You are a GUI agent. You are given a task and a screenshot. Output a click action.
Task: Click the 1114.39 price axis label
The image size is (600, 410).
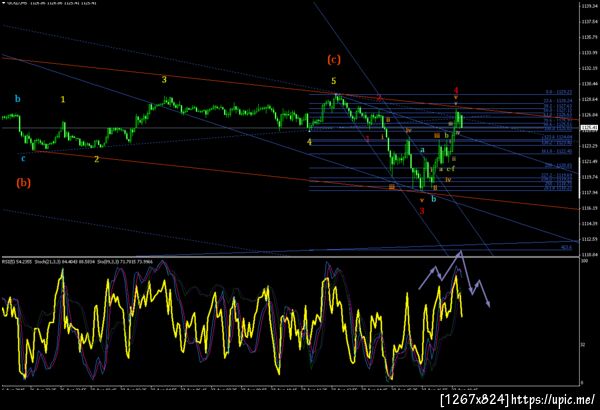[x=590, y=223]
